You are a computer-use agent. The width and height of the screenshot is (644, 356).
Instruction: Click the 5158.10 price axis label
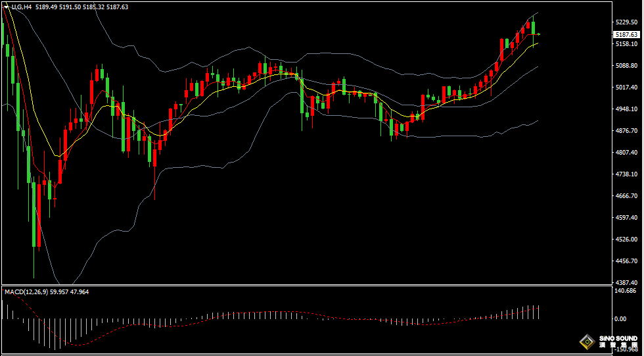point(625,43)
